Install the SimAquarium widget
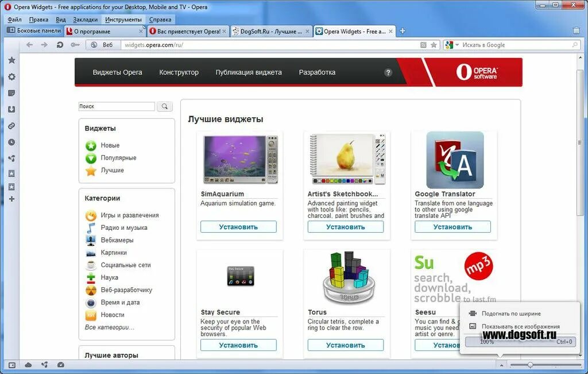 (x=238, y=227)
